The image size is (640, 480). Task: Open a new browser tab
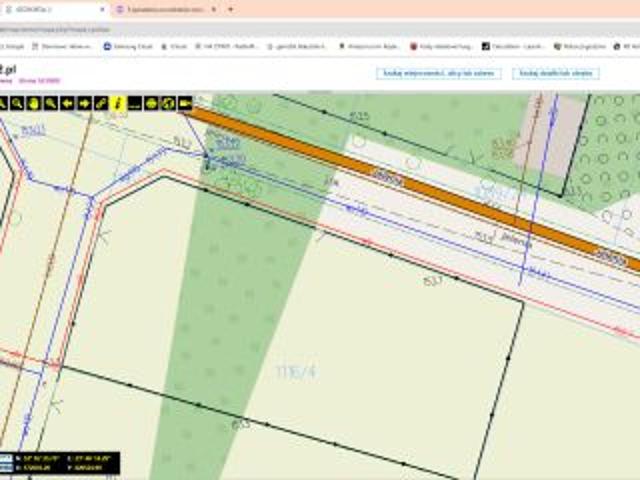pos(231,9)
